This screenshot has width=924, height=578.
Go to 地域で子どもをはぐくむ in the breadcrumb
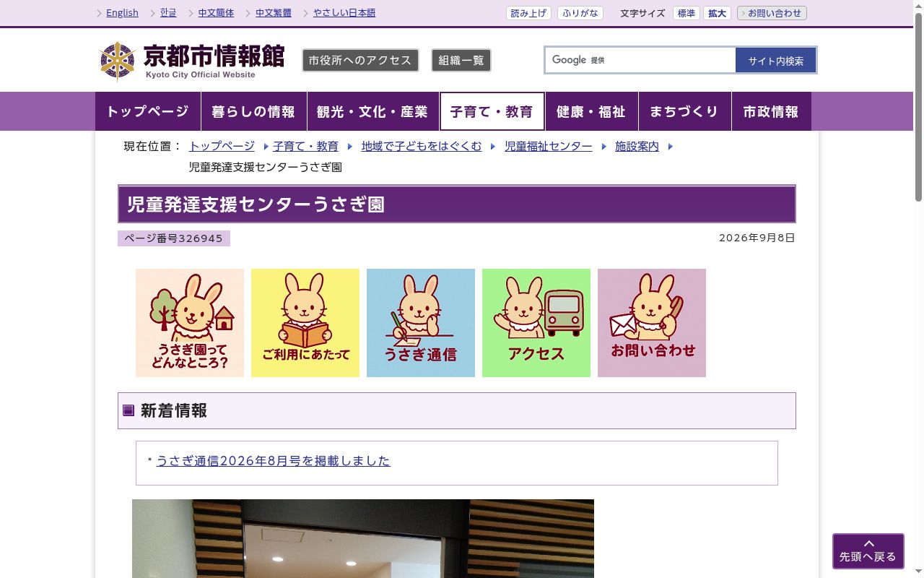tap(422, 146)
